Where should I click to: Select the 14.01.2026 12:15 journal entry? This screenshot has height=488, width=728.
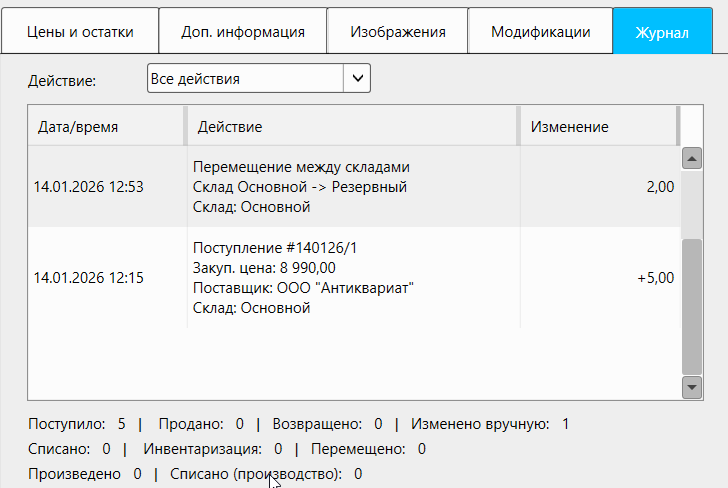point(89,278)
